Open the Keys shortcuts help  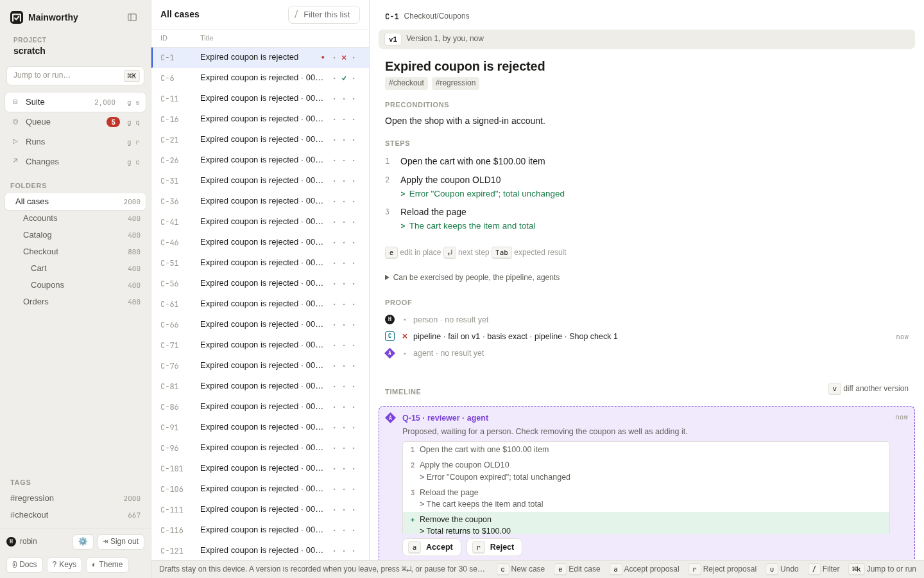[64, 565]
